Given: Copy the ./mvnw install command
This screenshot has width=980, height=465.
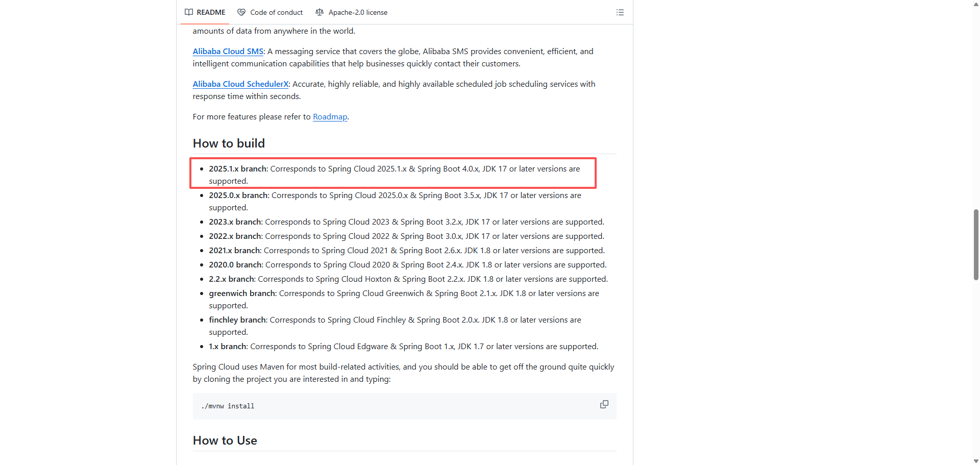Looking at the screenshot, I should (604, 404).
